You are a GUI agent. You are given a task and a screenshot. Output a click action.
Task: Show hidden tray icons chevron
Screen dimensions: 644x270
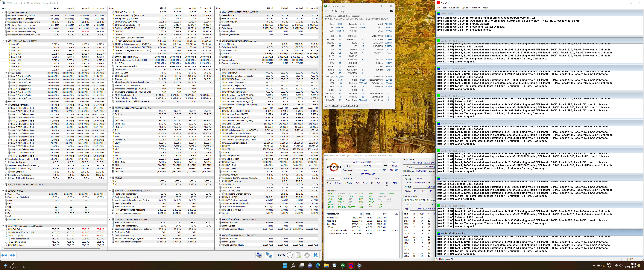(x=594, y=265)
